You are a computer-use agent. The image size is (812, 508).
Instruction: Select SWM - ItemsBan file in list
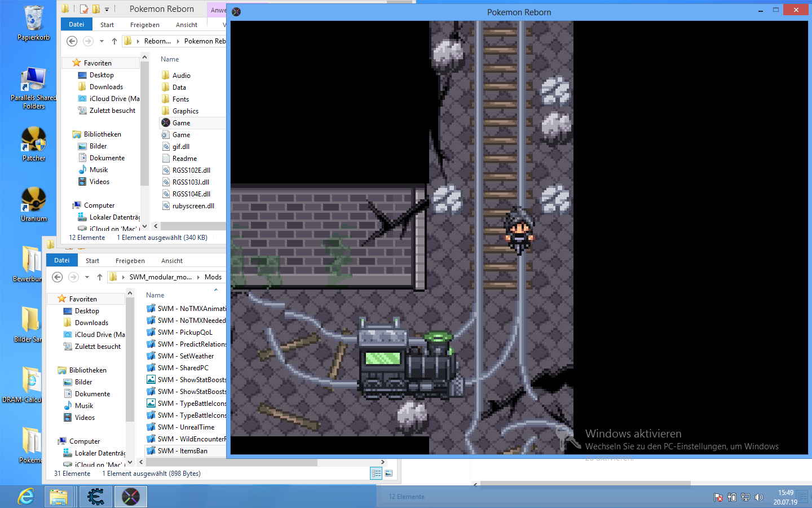point(182,451)
